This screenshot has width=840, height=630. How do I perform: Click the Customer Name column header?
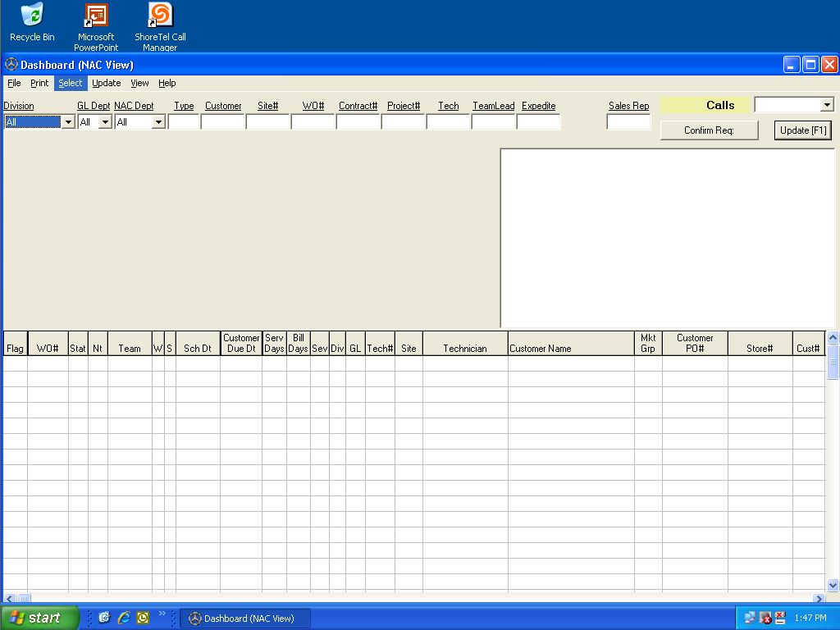[571, 344]
